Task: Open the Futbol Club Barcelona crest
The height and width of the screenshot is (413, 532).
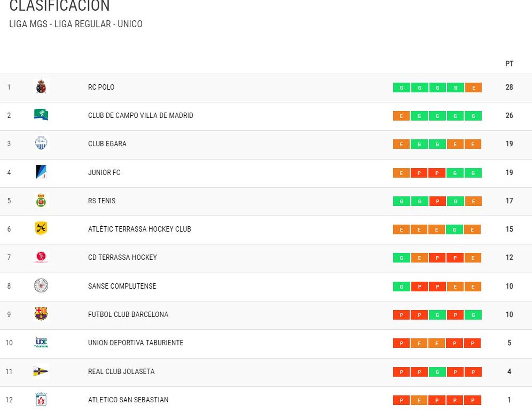Action: [41, 314]
